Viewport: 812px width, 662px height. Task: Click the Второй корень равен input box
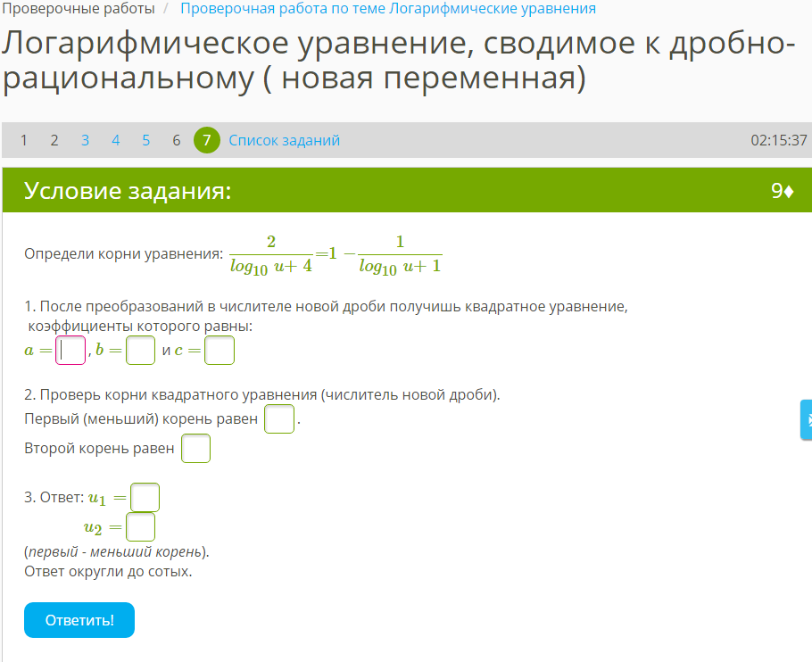[x=195, y=448]
